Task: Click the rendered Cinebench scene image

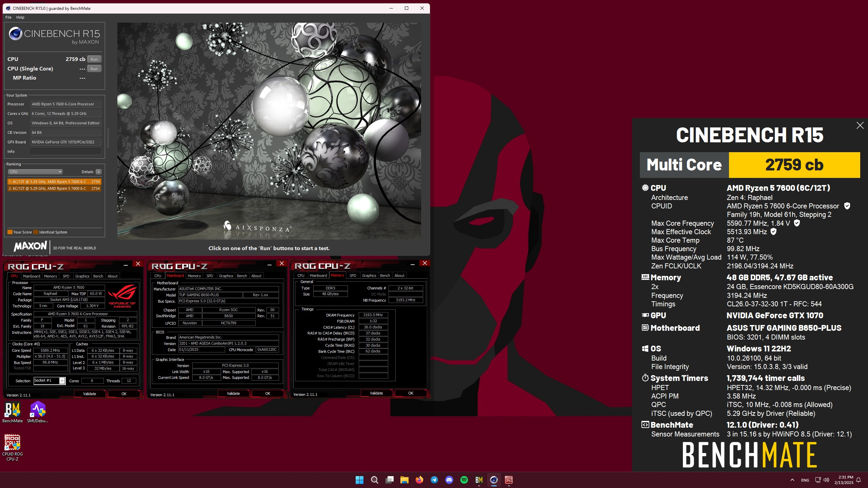Action: click(269, 131)
